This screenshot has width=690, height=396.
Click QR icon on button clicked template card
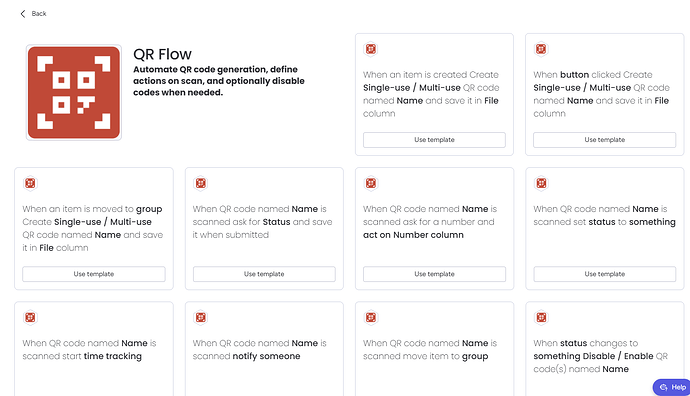pyautogui.click(x=541, y=49)
